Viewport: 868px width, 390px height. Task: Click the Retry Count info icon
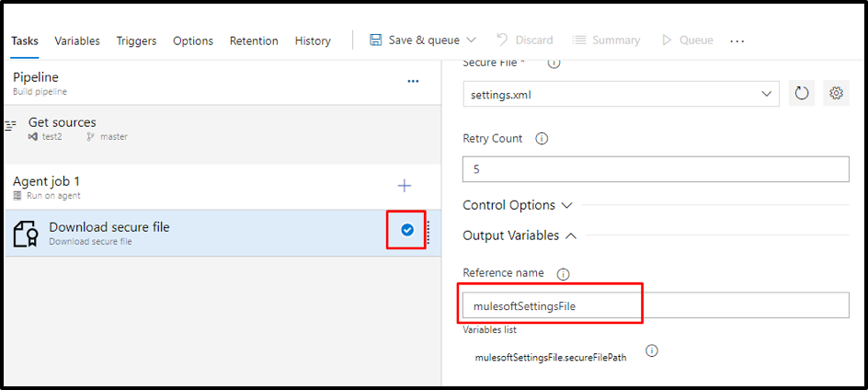click(542, 139)
